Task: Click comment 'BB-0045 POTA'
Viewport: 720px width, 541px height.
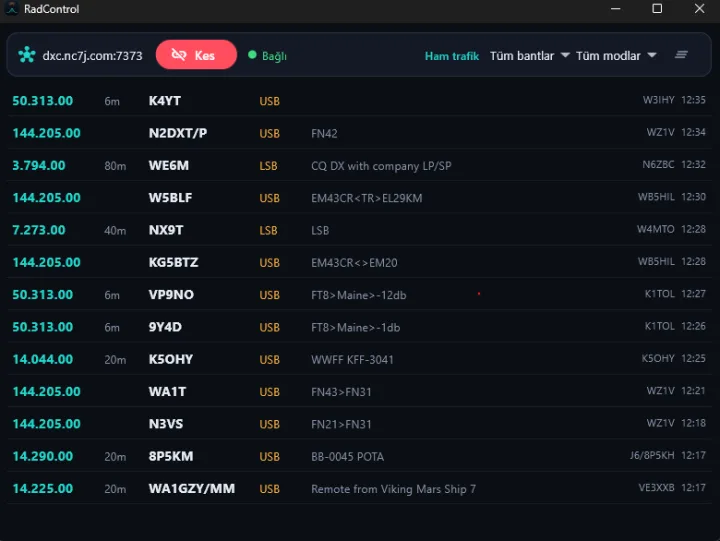Action: point(348,456)
